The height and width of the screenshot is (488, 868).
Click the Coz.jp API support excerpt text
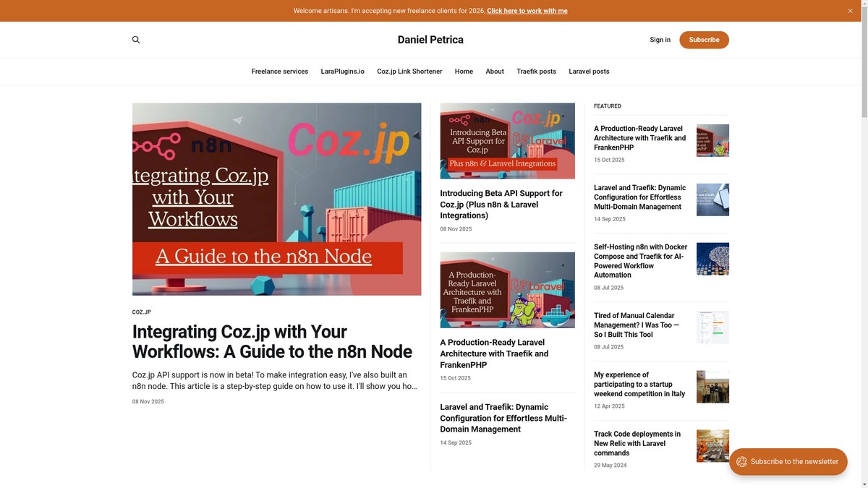tap(275, 380)
